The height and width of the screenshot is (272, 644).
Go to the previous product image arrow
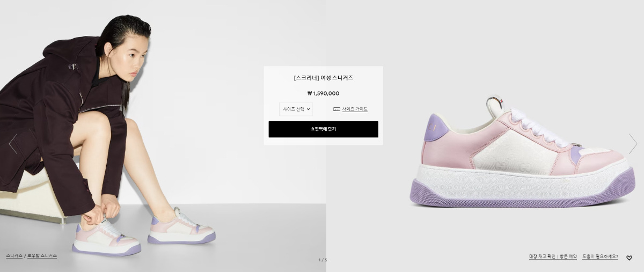coord(13,144)
